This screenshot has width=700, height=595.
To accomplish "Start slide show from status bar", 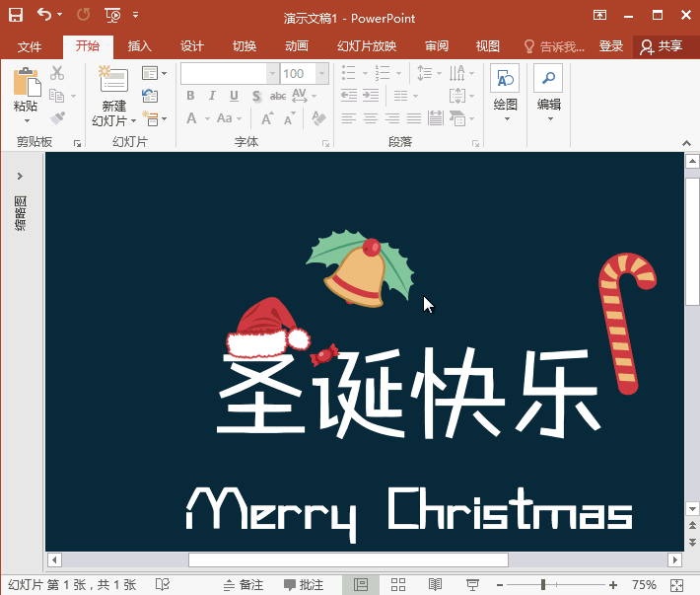I will coord(472,585).
